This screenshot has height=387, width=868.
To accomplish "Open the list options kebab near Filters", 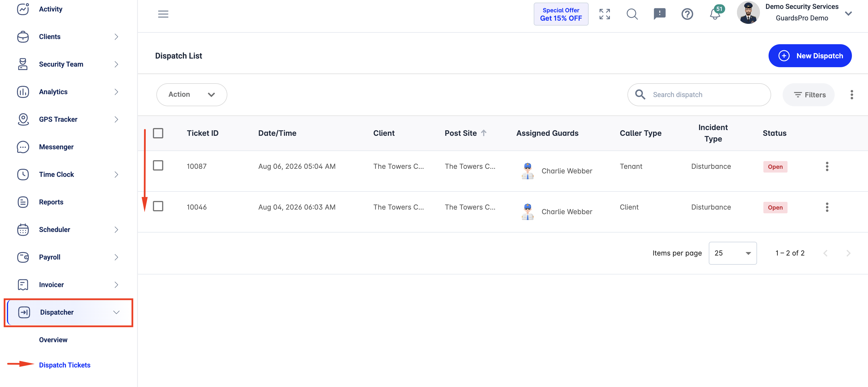I will click(852, 94).
